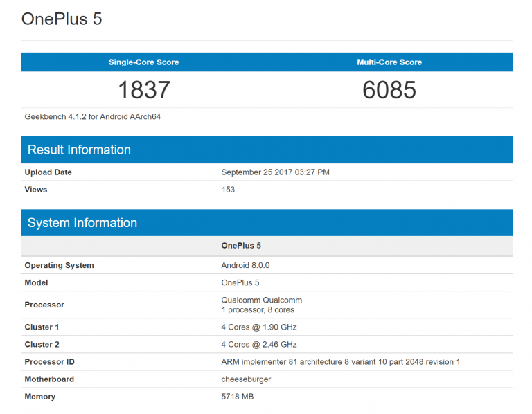Select the 'Operating System' label
The image size is (532, 414).
(60, 265)
